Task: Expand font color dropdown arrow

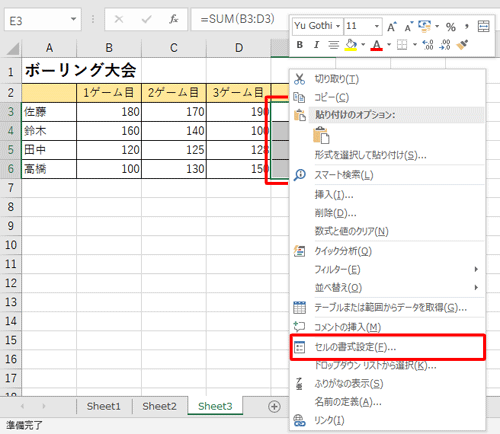Action: (x=389, y=44)
